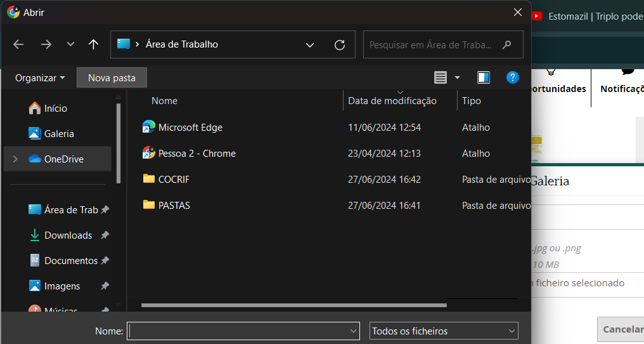Sort by the Data de modificação column
The image size is (644, 344).
(392, 101)
